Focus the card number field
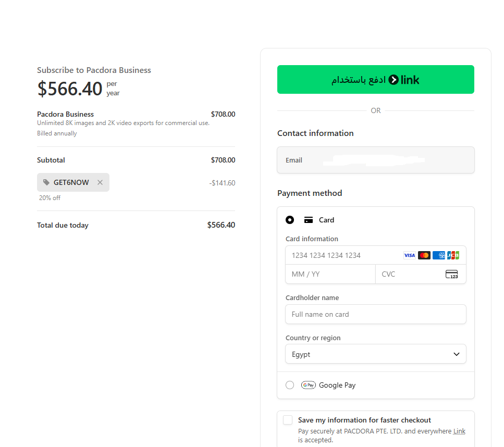This screenshot has width=504, height=447. [375, 255]
